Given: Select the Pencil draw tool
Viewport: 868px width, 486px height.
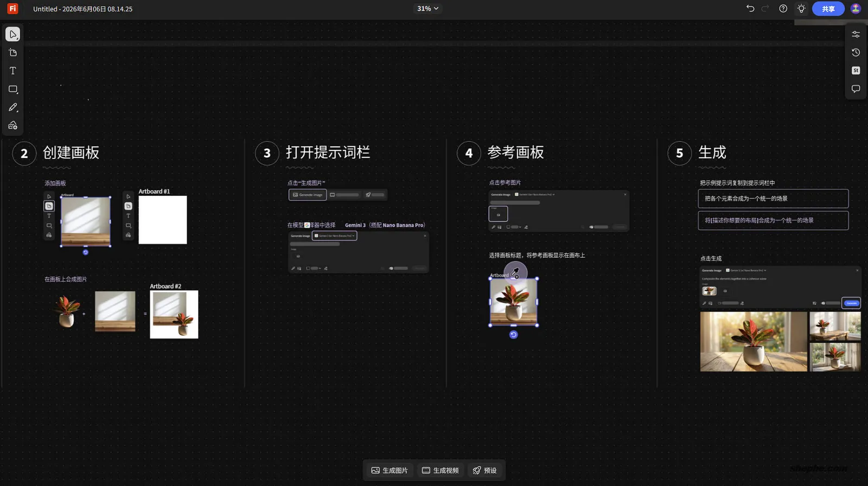Looking at the screenshot, I should click(x=13, y=107).
